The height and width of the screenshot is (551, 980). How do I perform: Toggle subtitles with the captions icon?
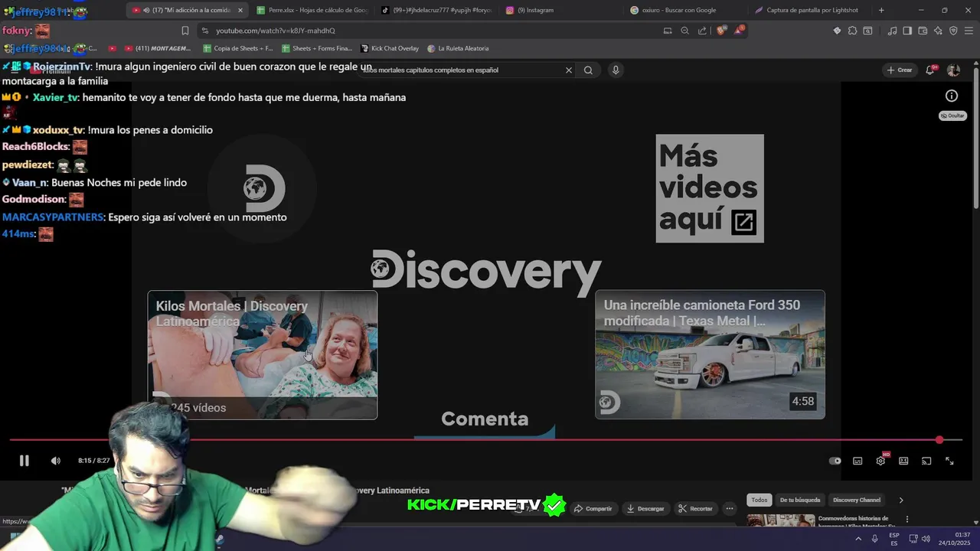tap(857, 461)
